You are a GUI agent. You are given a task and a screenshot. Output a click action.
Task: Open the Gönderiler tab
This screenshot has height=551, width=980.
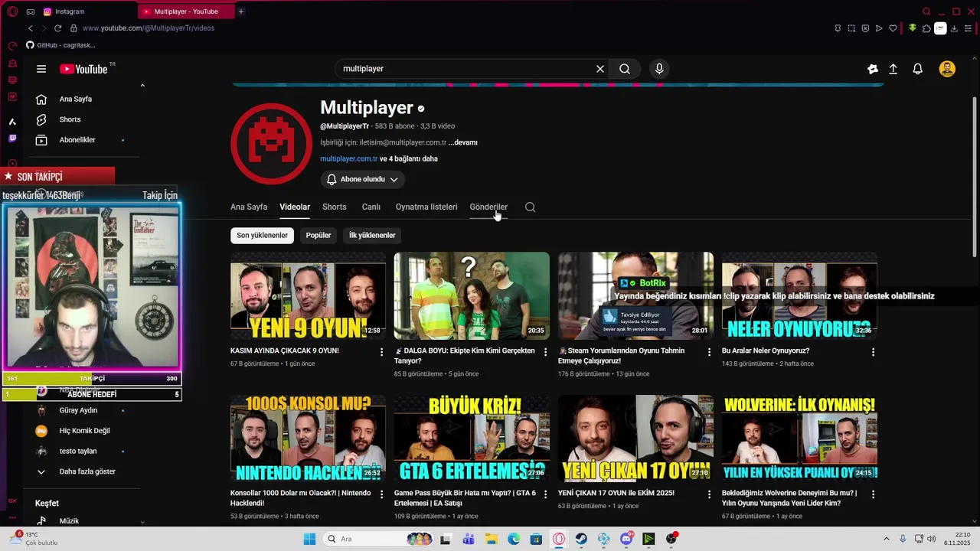(488, 207)
